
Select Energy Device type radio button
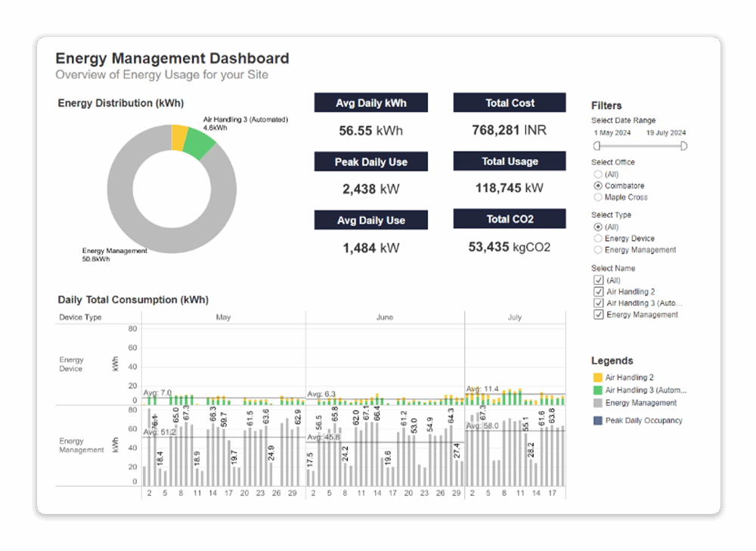(599, 238)
